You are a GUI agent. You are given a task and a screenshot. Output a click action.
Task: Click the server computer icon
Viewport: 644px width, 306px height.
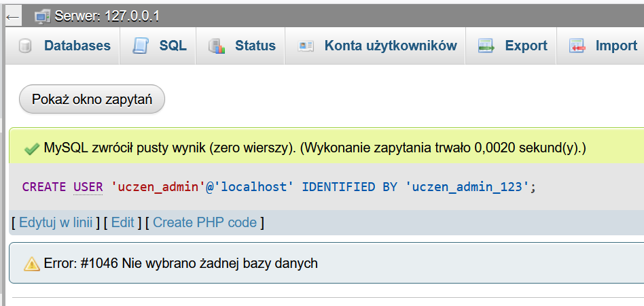pos(42,16)
